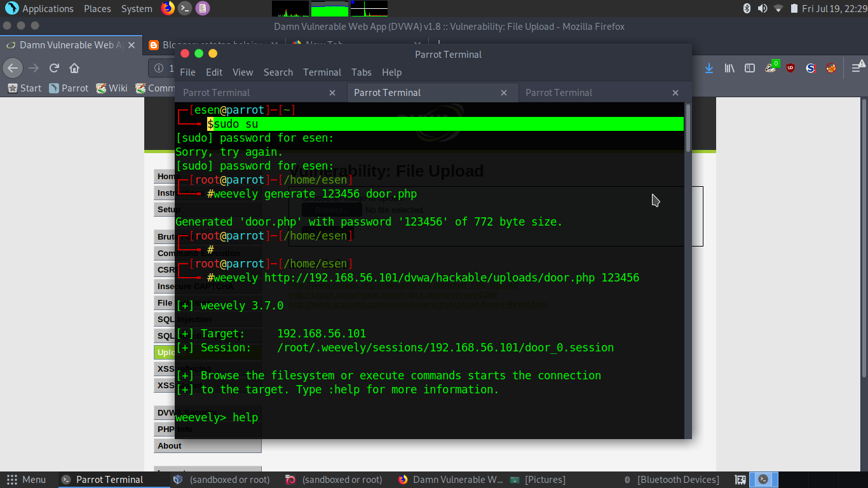Viewport: 868px width, 488px height.
Task: Click the Parrot logo beside Applications
Action: click(11, 8)
